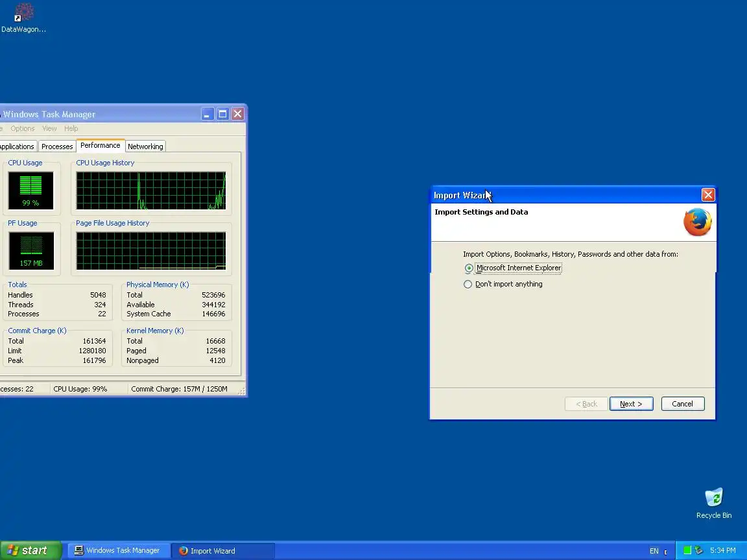The width and height of the screenshot is (747, 560).
Task: Click the CPU Usage: 99% status bar entry
Action: click(80, 389)
